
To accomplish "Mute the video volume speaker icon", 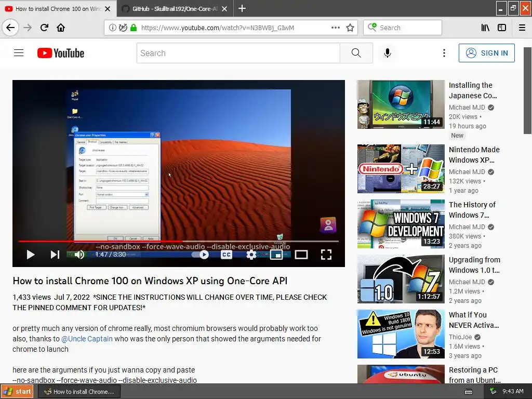I will pyautogui.click(x=79, y=255).
